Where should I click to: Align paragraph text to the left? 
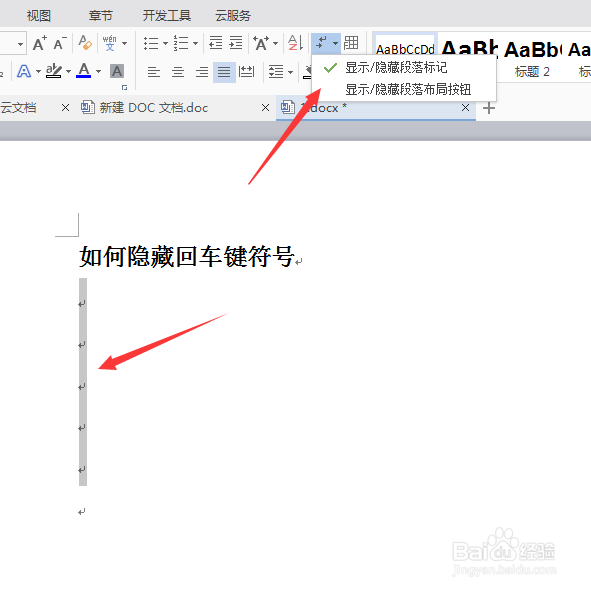(x=153, y=72)
